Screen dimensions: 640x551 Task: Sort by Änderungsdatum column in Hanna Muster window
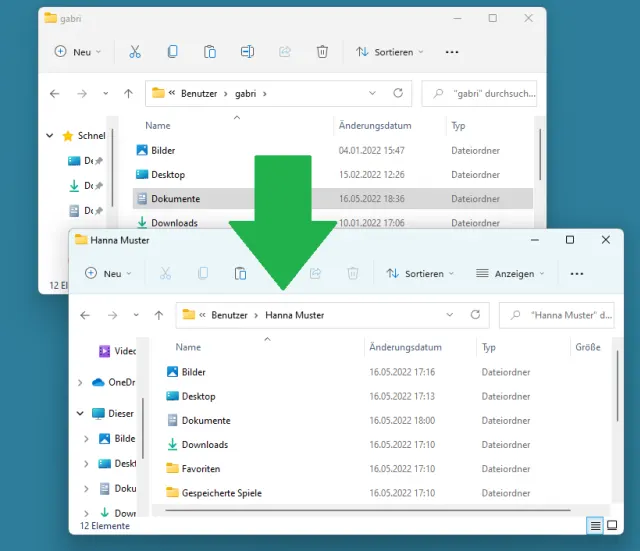[x=405, y=347]
